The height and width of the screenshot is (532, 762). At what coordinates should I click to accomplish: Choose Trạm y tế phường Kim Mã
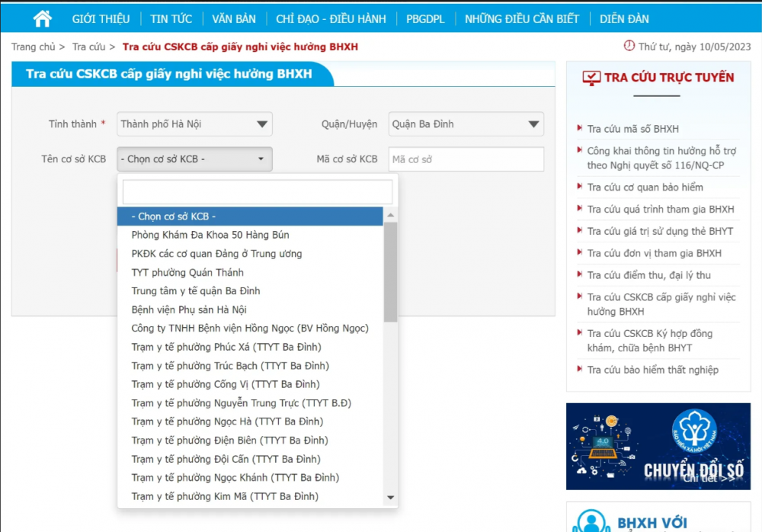(x=250, y=496)
